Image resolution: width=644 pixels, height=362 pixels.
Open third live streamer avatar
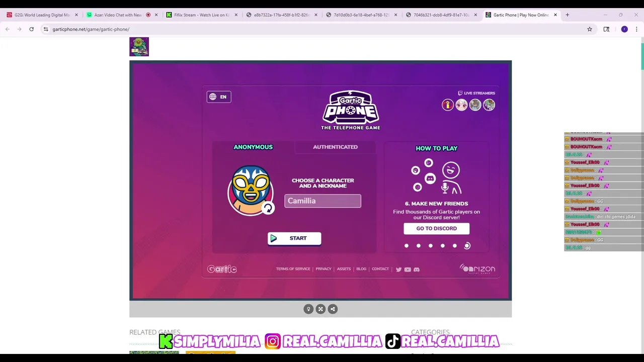(x=475, y=105)
